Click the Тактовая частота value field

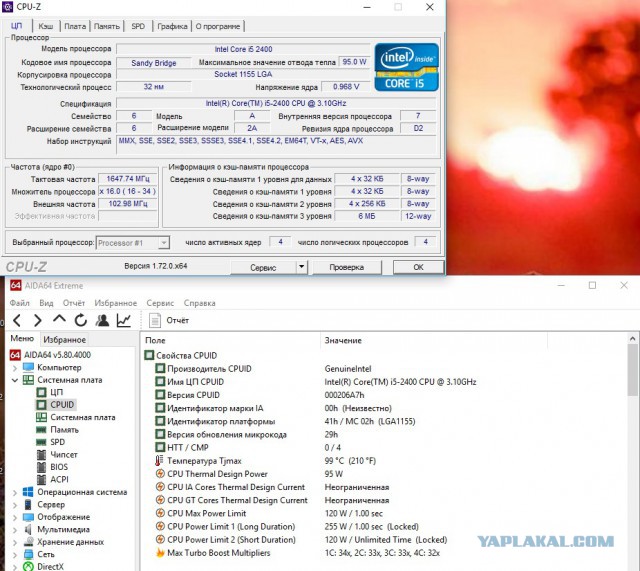[x=128, y=179]
